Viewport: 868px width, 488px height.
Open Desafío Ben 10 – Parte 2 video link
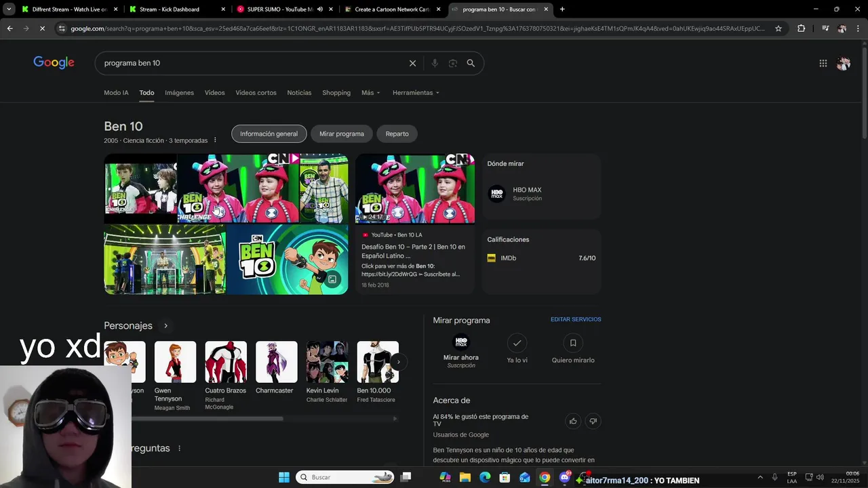(413, 251)
